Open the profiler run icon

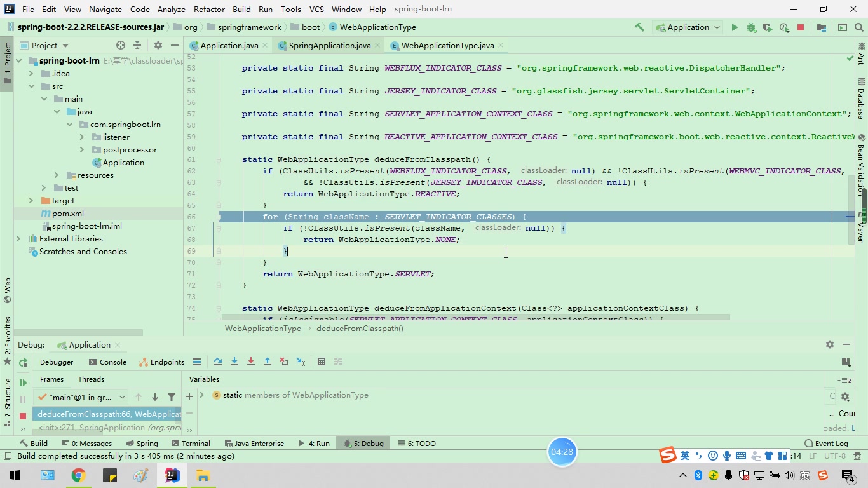coord(784,27)
